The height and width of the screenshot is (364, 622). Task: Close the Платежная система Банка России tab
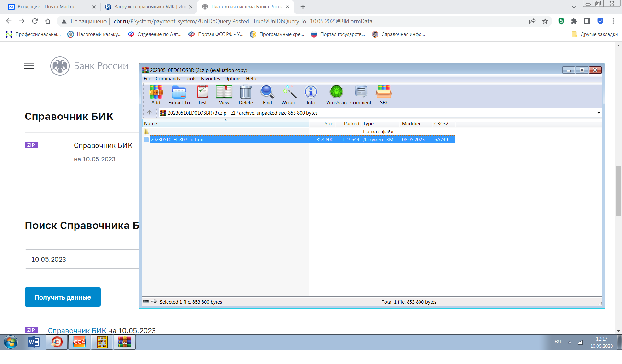(x=287, y=7)
